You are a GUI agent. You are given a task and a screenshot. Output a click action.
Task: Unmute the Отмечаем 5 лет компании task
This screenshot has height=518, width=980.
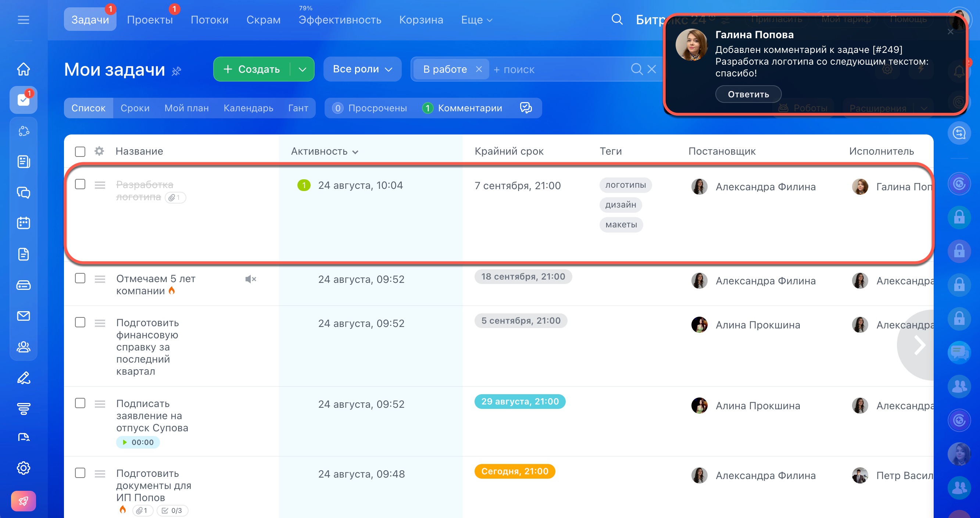coord(251,279)
